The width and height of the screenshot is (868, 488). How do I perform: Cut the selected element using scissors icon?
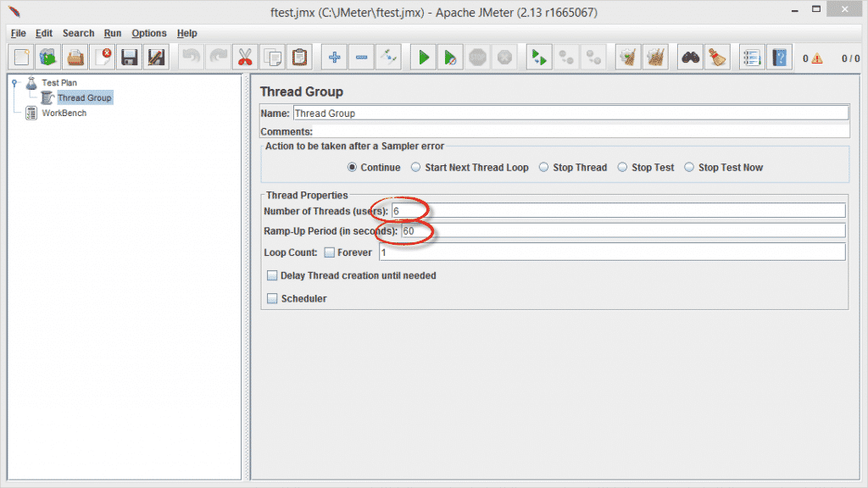coord(246,57)
